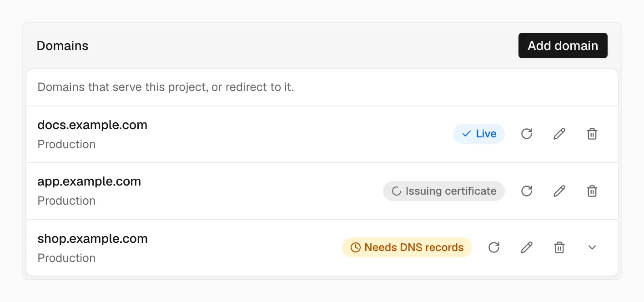Click the Add domain button
The image size is (644, 302).
coord(563,45)
